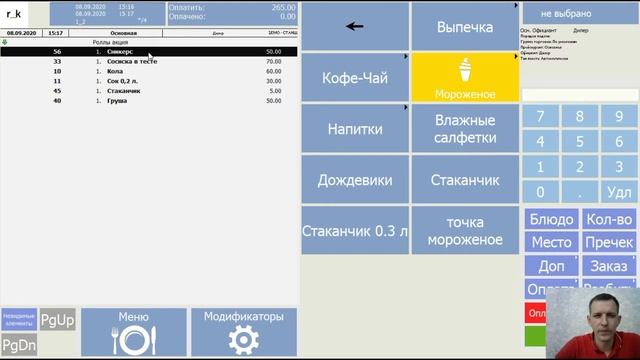Viewport: 640px width, 360px height.
Task: Click the Блюдо button
Action: point(551,219)
